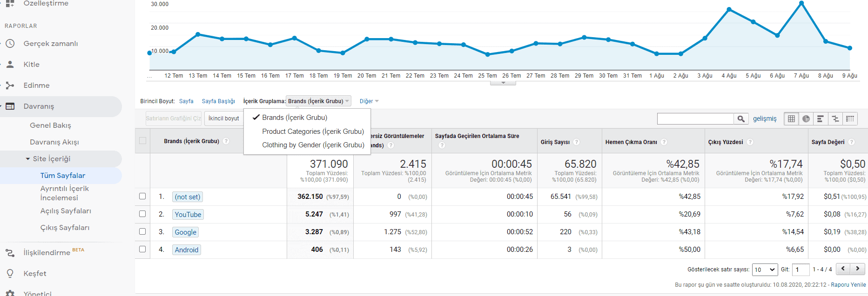Viewport: 868px width, 296px height.
Task: Check the select-all checkbox in table header
Action: (142, 141)
